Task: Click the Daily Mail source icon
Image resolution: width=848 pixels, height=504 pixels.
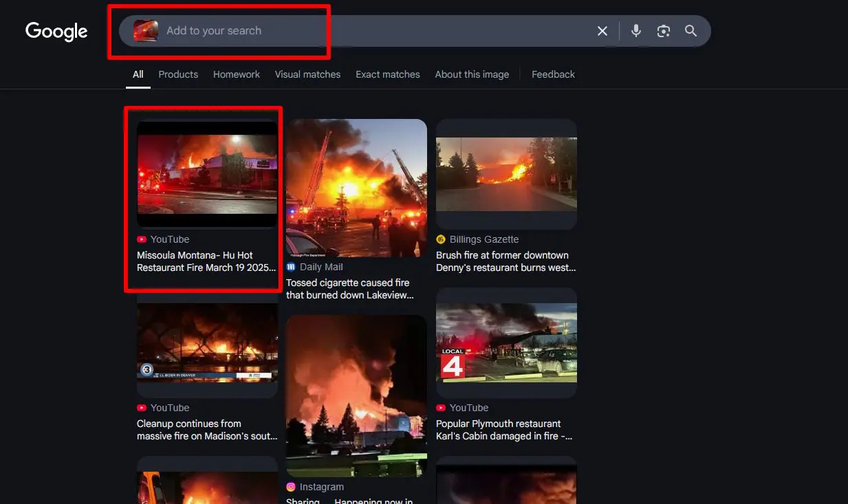Action: 291,267
